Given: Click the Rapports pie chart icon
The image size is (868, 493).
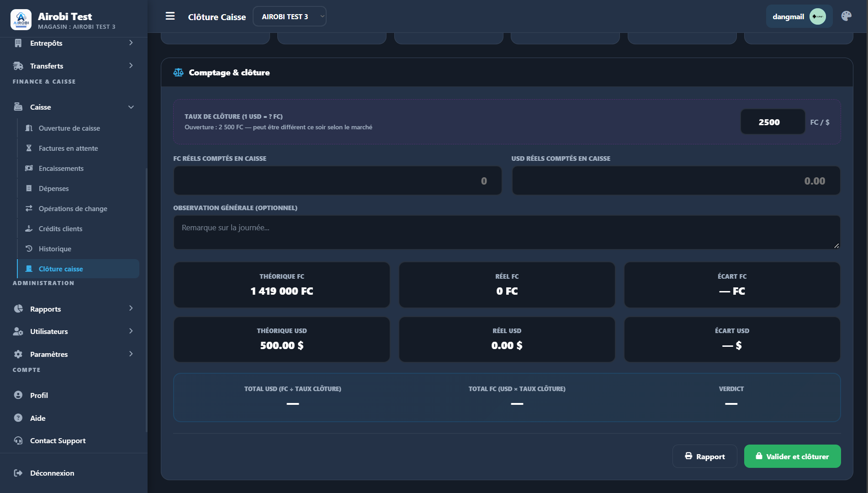Looking at the screenshot, I should pyautogui.click(x=18, y=309).
